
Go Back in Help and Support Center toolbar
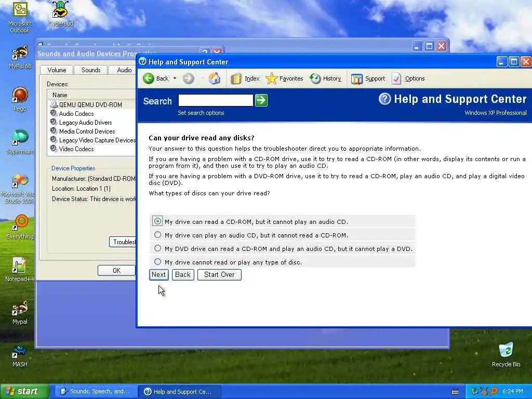coord(156,79)
